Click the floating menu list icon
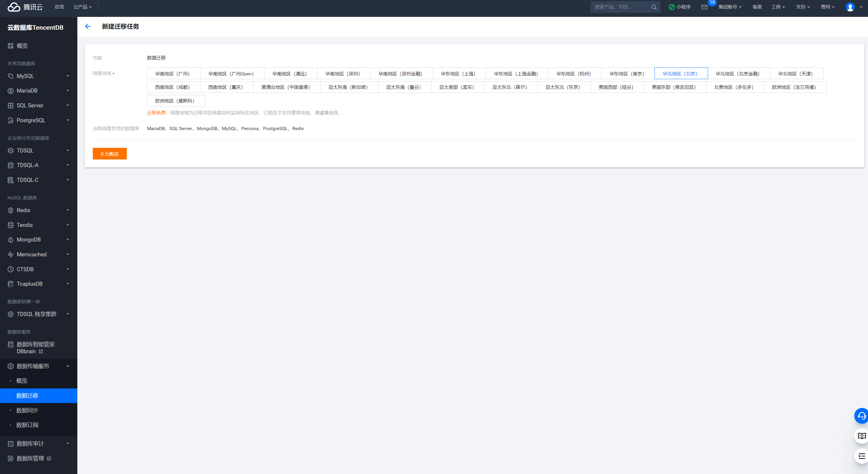Image resolution: width=868 pixels, height=474 pixels. pos(861,456)
